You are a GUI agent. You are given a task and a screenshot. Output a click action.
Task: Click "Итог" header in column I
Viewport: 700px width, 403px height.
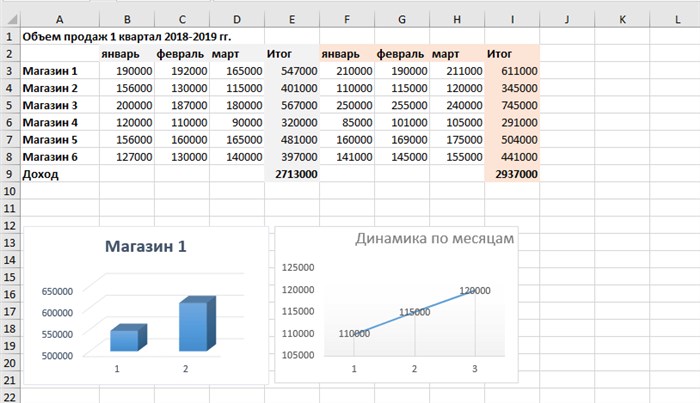tap(512, 54)
